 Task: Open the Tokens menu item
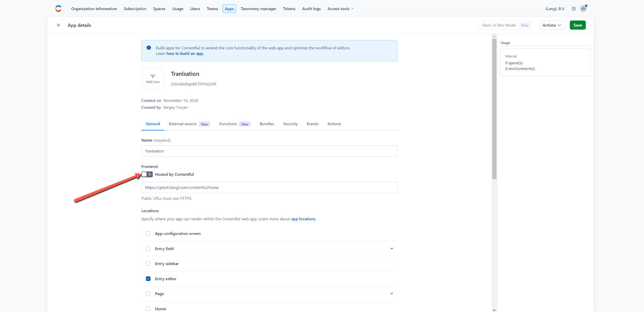coord(289,9)
